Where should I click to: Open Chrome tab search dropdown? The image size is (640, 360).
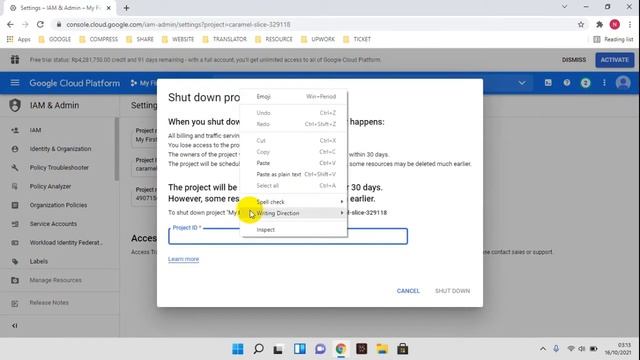click(564, 7)
